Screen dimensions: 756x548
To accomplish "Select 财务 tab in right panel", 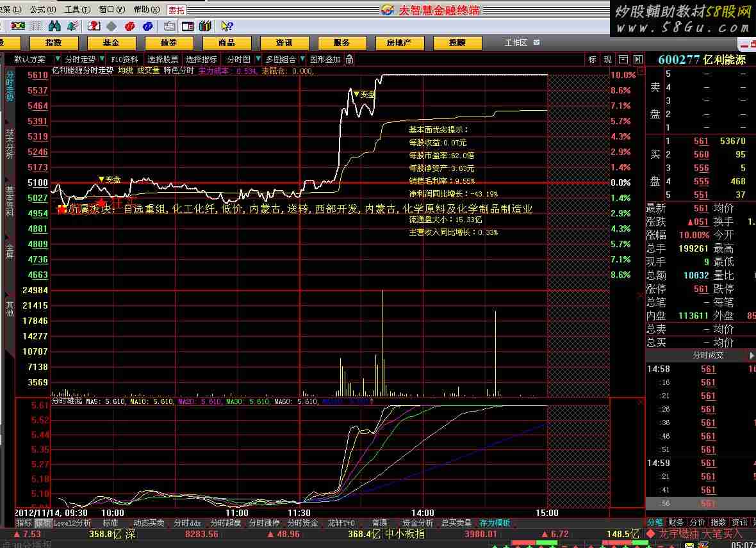I will pos(676,522).
